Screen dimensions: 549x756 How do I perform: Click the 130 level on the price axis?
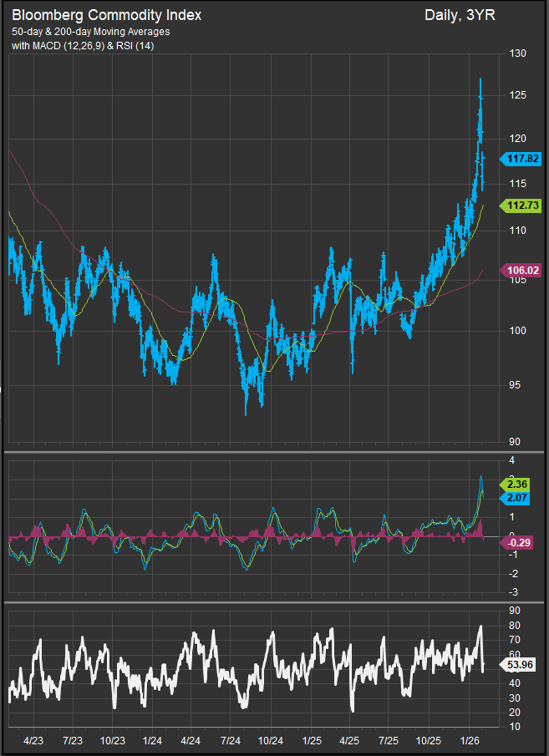(517, 54)
